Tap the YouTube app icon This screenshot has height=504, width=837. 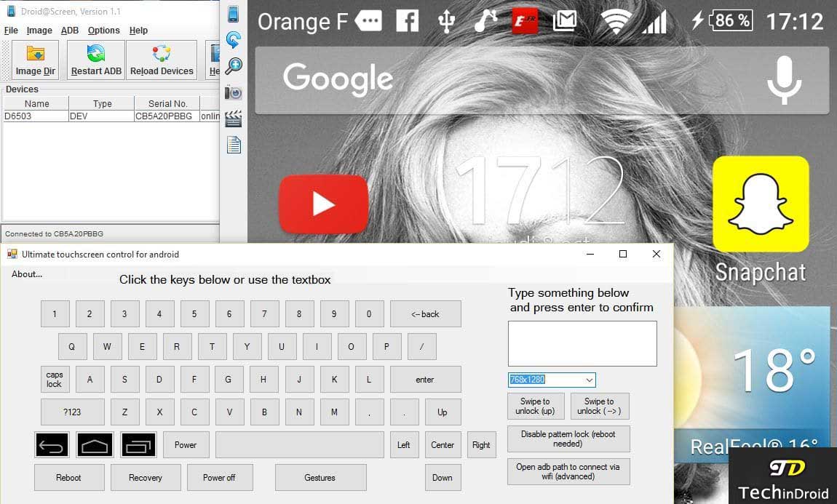(323, 204)
